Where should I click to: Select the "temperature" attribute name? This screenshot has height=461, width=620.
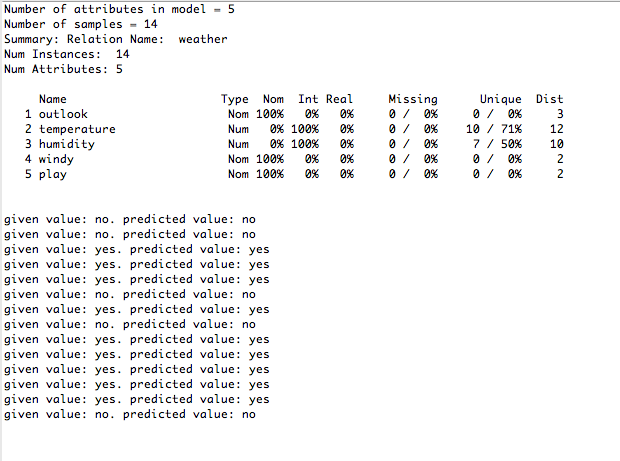point(77,129)
